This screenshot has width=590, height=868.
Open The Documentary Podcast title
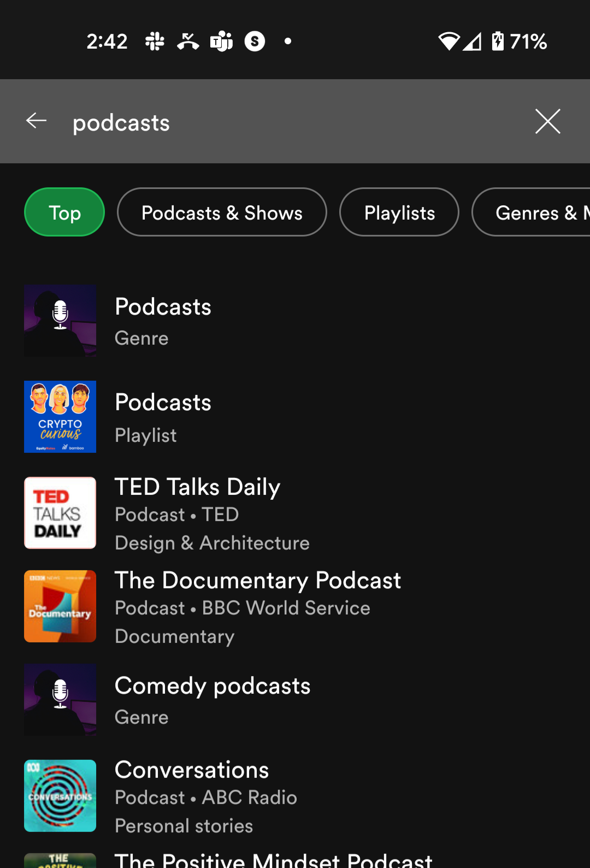tap(258, 580)
